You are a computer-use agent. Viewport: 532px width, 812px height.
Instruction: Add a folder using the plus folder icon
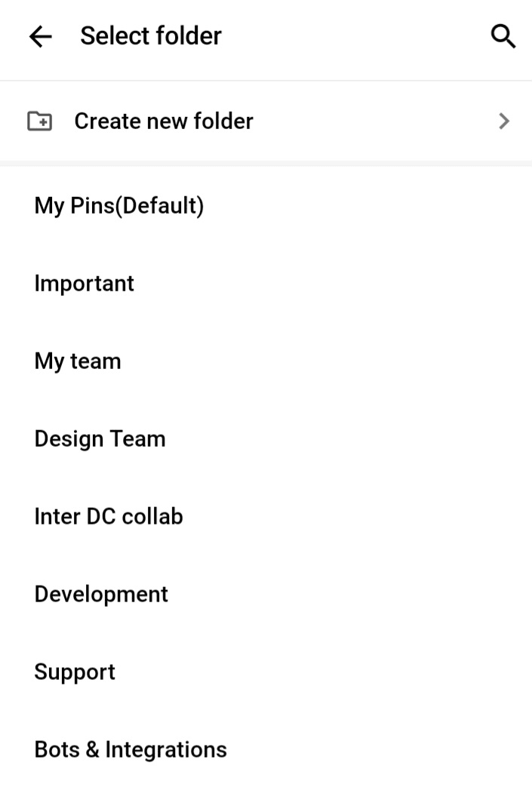point(39,121)
